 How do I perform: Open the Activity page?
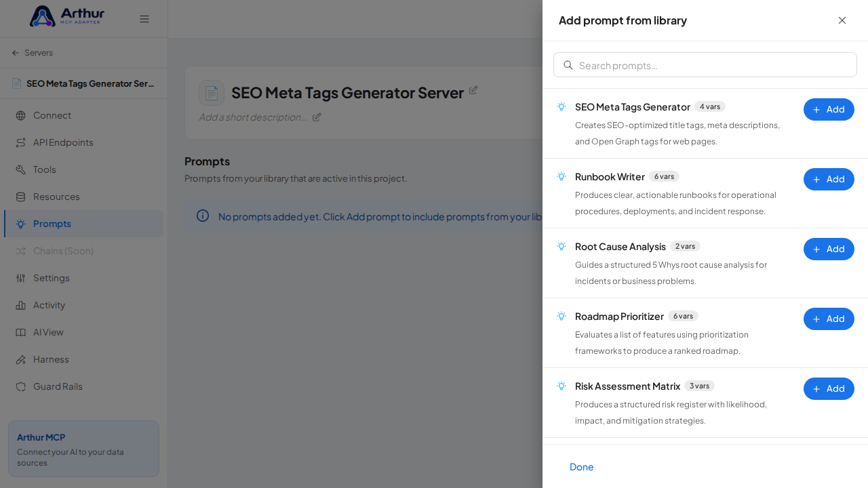click(83, 305)
